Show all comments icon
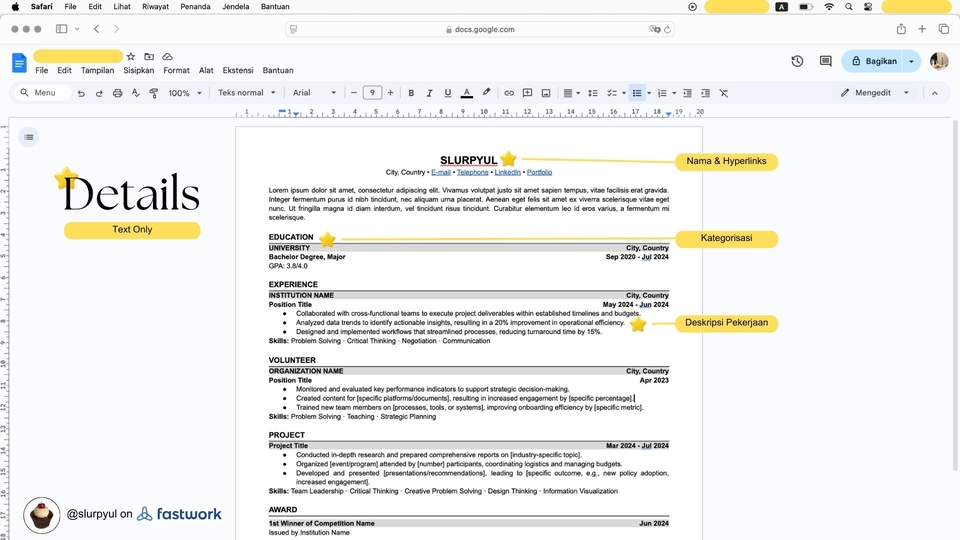 pyautogui.click(x=825, y=61)
